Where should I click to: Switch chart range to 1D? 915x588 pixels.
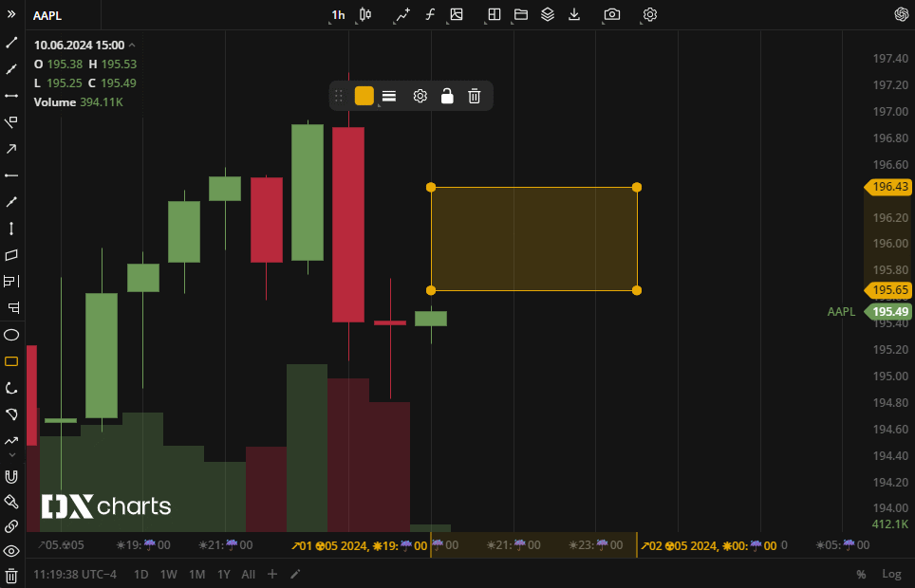(141, 575)
